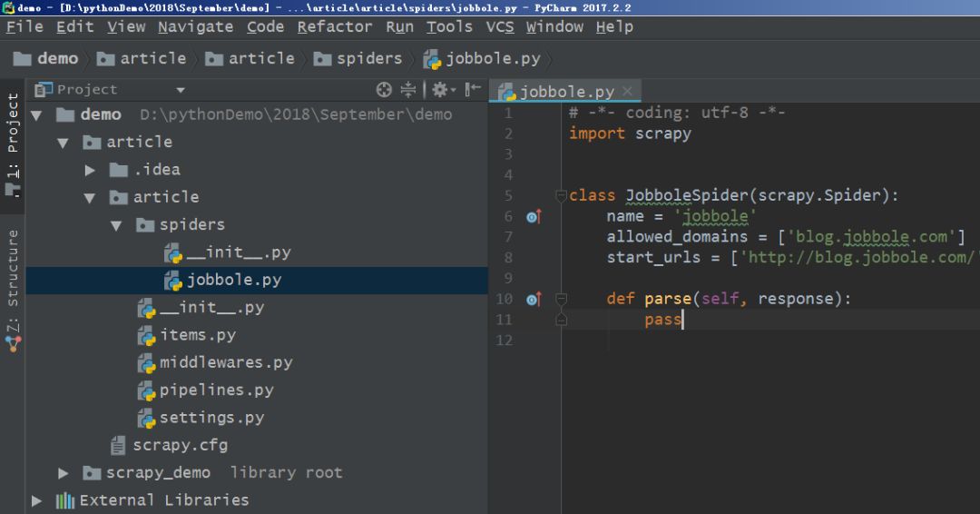Click the allowed_domains code line
The width and height of the screenshot is (980, 514).
(x=786, y=237)
